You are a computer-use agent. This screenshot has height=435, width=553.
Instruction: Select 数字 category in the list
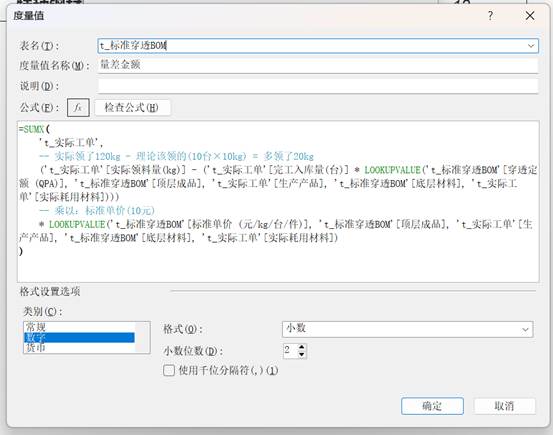pyautogui.click(x=79, y=338)
